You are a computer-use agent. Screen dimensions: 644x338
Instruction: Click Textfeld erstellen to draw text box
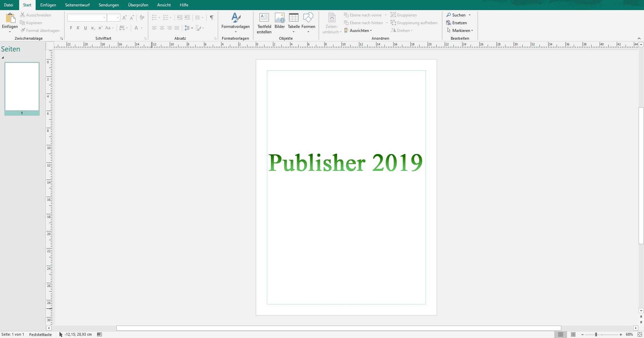click(264, 23)
